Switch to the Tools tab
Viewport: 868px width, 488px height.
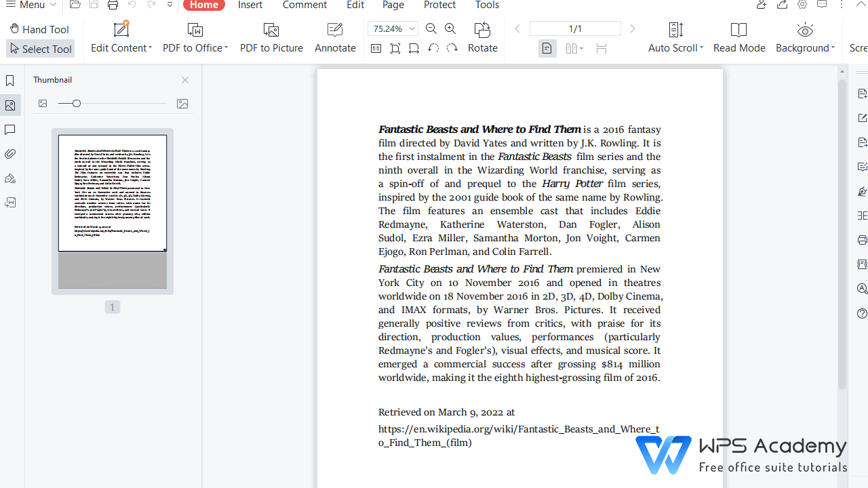(x=487, y=5)
